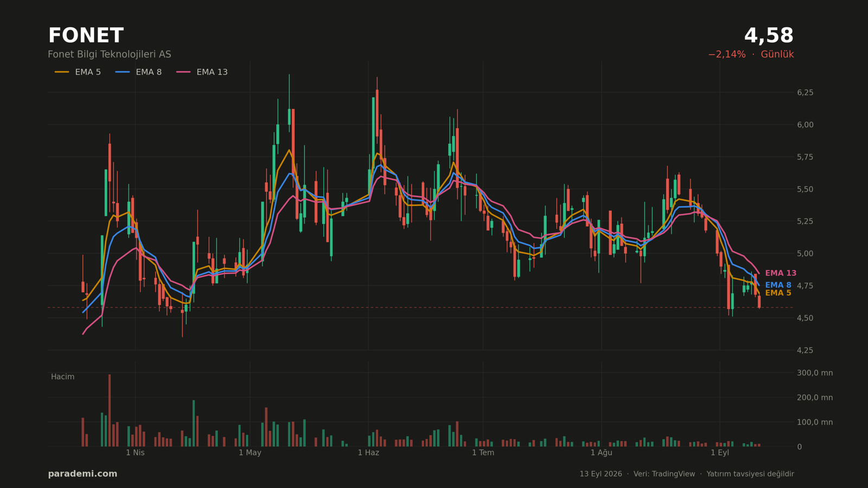The width and height of the screenshot is (868, 488).
Task: Click the Veri: TradingView source text
Action: point(664,474)
